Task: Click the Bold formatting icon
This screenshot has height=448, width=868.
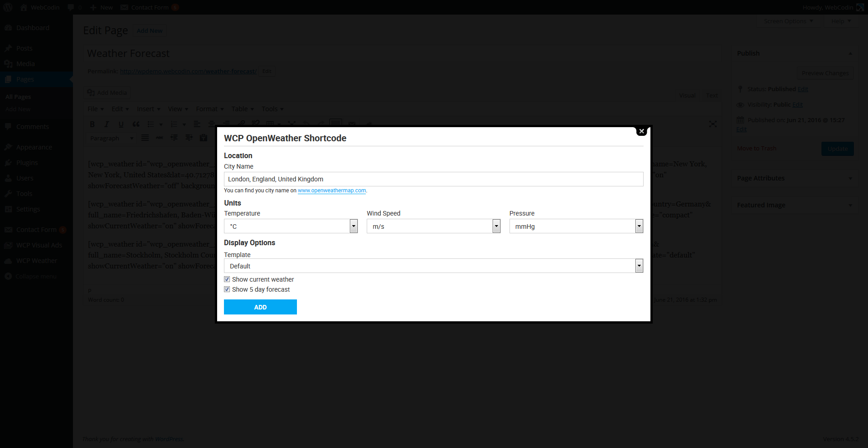Action: (92, 124)
